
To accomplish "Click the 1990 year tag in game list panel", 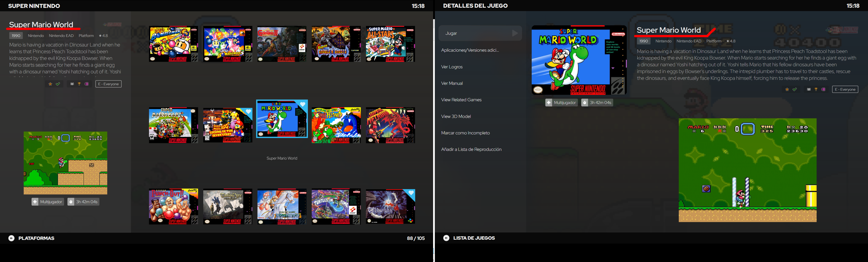I will point(16,35).
